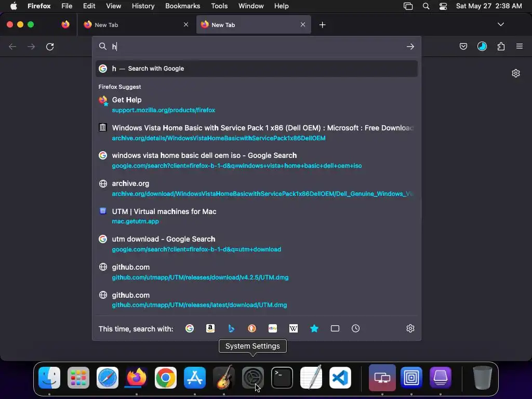
Task: Search this time with DuckDuckGo
Action: pos(252,328)
